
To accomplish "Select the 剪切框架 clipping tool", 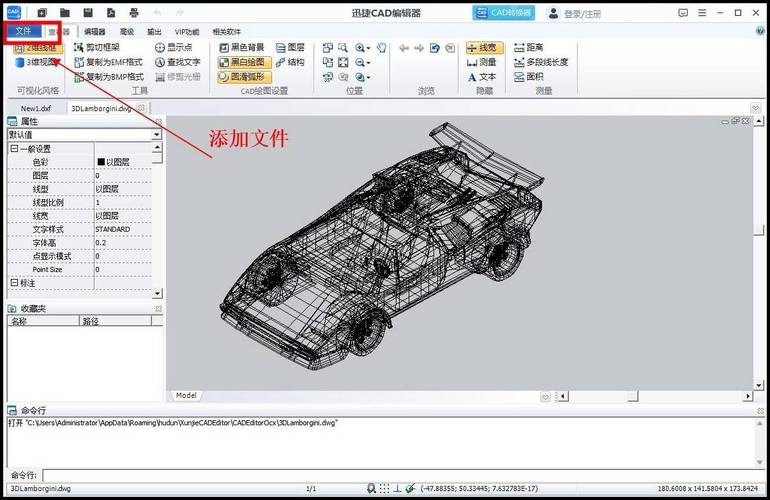I will click(x=97, y=47).
